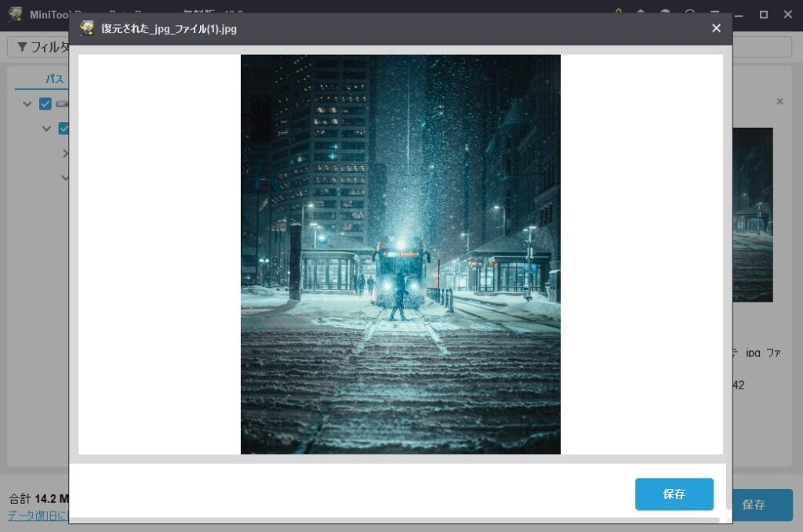Open the フィルター funnel filter button
This screenshot has width=803, height=532.
coord(39,47)
